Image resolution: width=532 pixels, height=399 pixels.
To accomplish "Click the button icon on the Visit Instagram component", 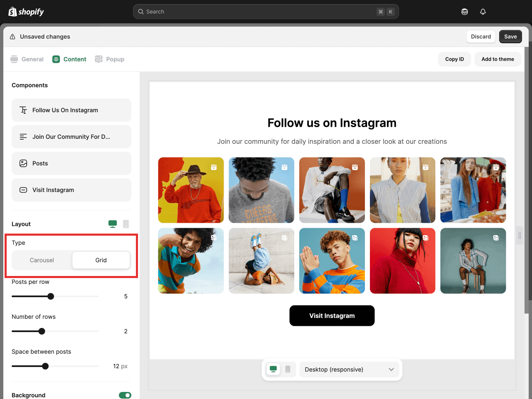I will (23, 190).
